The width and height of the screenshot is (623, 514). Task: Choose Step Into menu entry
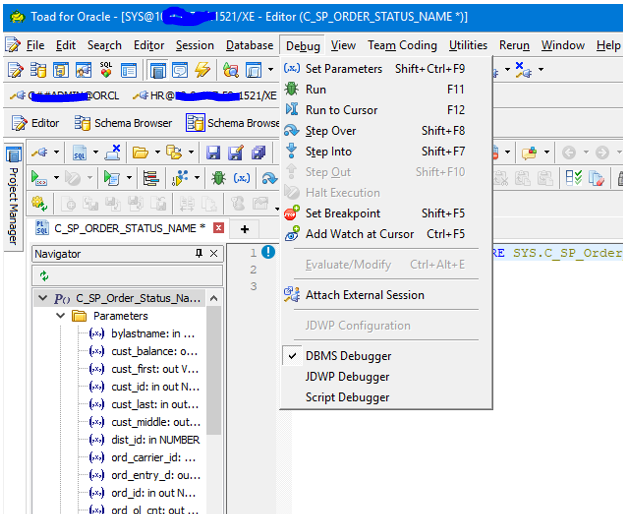[x=386, y=151]
